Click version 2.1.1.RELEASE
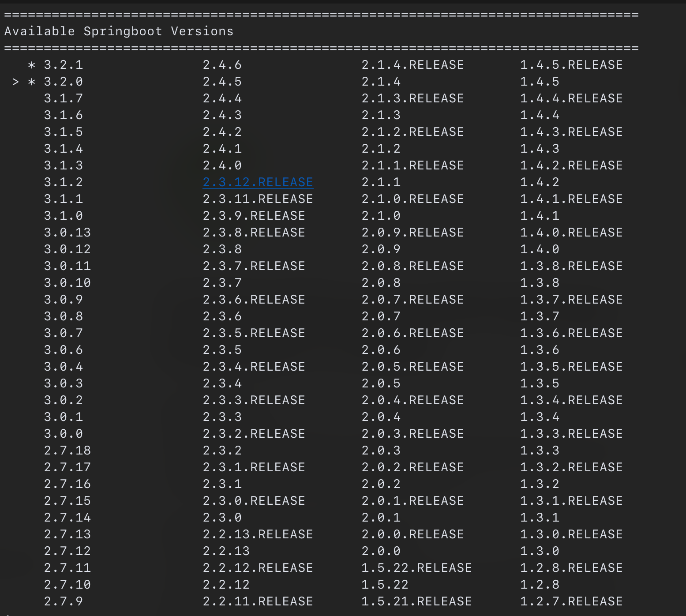Viewport: 686px width, 616px height. [x=413, y=165]
